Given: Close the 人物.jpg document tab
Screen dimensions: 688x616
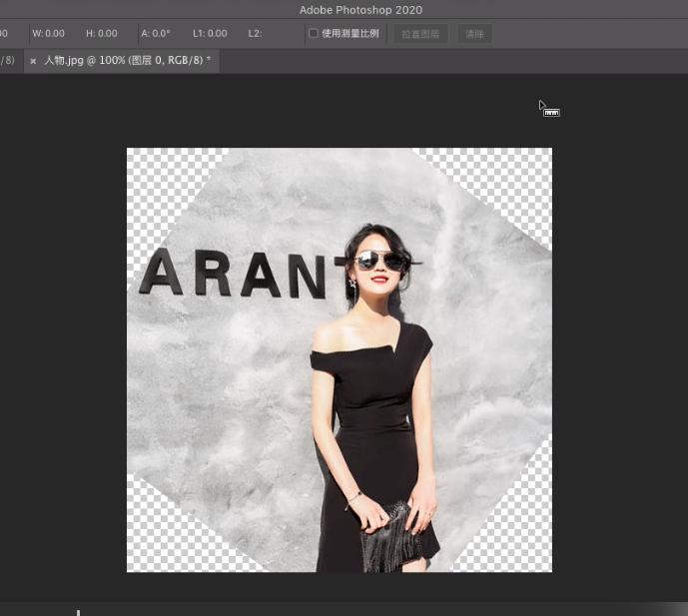Looking at the screenshot, I should tap(33, 61).
